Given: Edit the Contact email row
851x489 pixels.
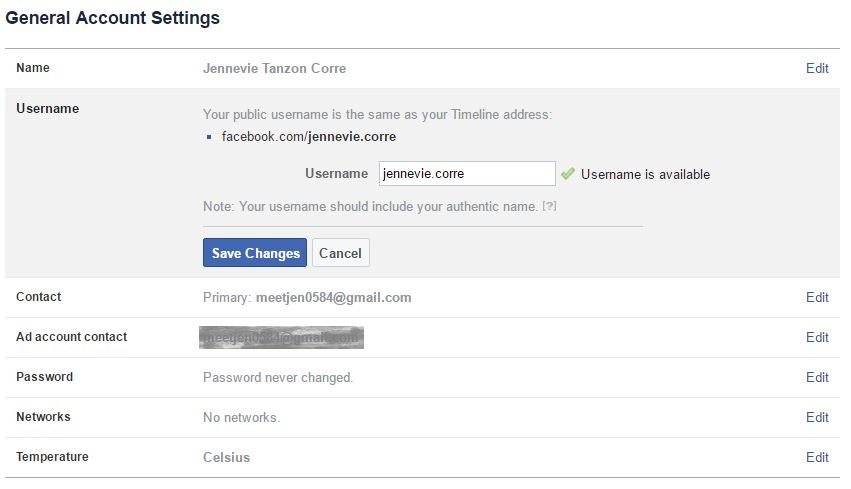Looking at the screenshot, I should click(x=817, y=297).
